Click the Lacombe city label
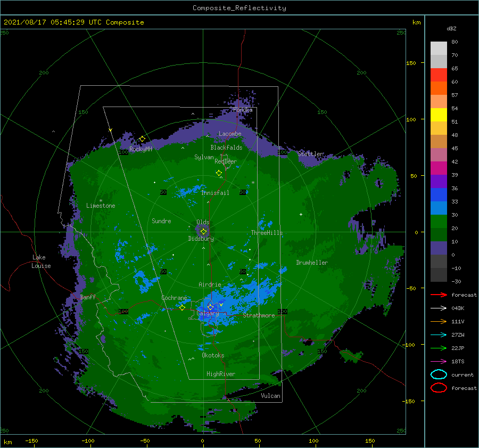Viewport: 479px width, 448px height. pos(230,134)
